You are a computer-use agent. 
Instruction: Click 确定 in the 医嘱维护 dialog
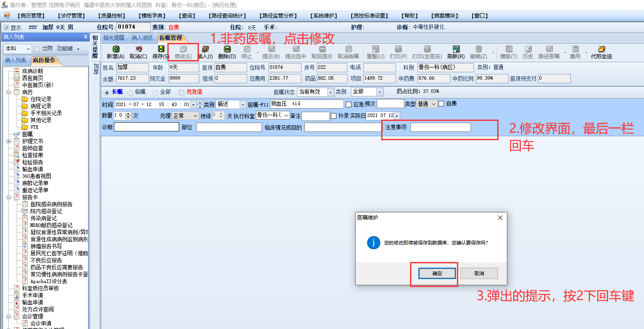pyautogui.click(x=437, y=273)
